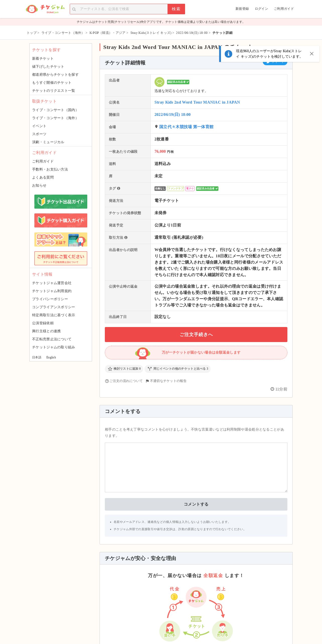This screenshot has height=644, width=322.
Task: Click the info icon next to 取引方法
Action: pyautogui.click(x=126, y=237)
